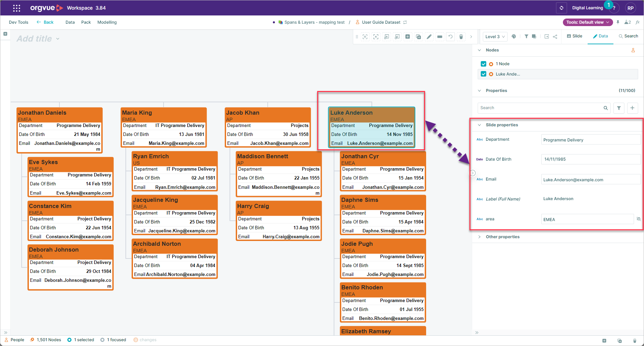Expand the toolbar with the right chevron
This screenshot has width=644, height=346.
[x=471, y=37]
